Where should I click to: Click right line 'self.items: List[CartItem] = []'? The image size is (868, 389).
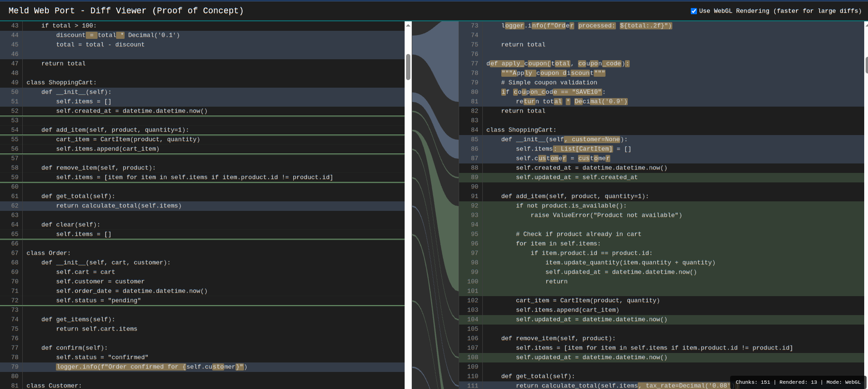[x=574, y=149]
